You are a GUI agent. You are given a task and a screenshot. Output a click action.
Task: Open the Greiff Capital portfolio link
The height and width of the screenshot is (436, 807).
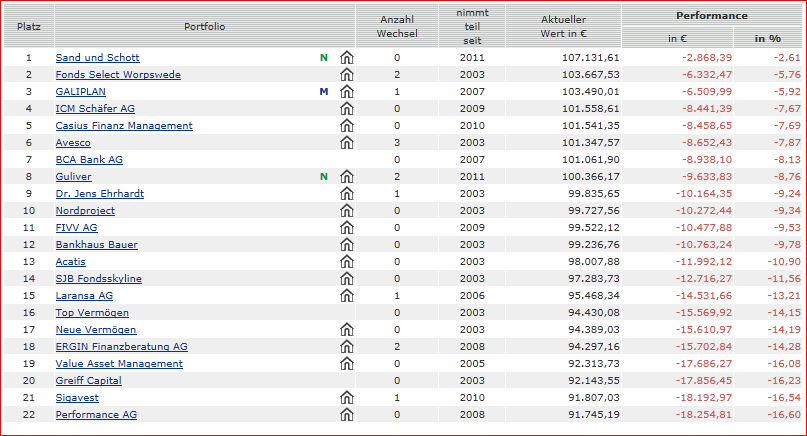coord(88,381)
